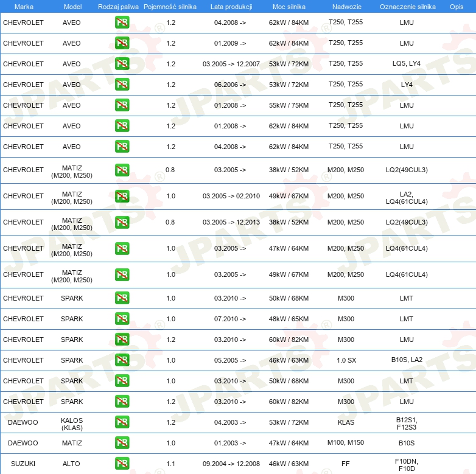Image resolution: width=476 pixels, height=474 pixels.
Task: Click the B10S, LA2 engine code cell
Action: click(407, 360)
